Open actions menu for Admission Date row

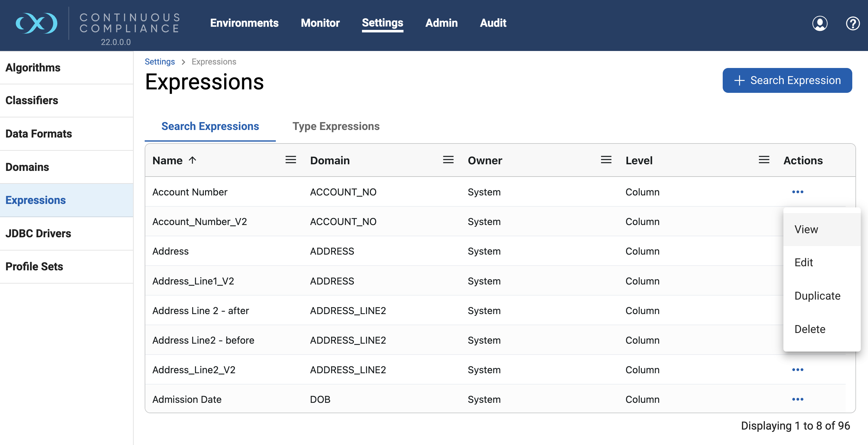click(x=797, y=399)
